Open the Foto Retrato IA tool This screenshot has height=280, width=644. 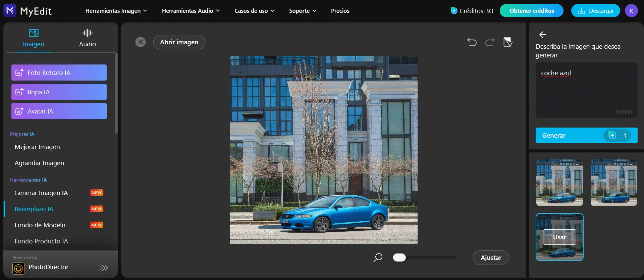click(59, 73)
